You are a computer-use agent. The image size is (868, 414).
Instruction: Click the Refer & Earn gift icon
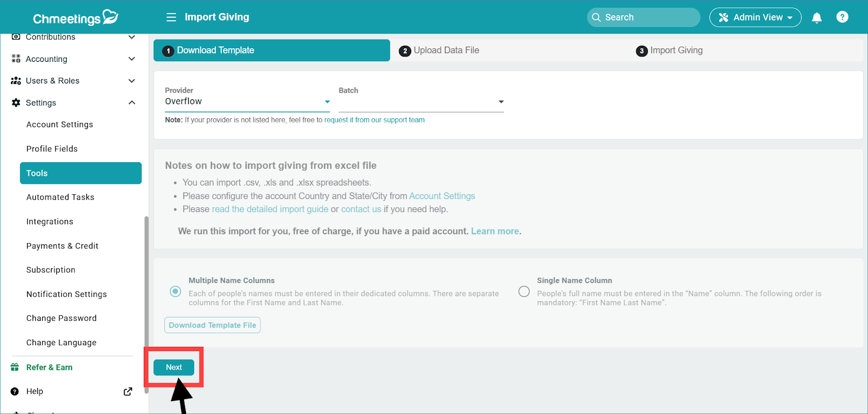tap(15, 367)
